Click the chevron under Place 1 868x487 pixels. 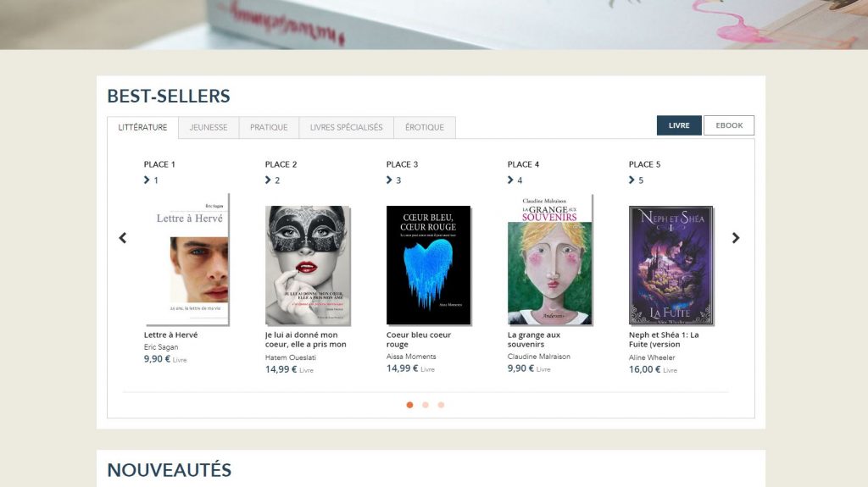pyautogui.click(x=147, y=180)
